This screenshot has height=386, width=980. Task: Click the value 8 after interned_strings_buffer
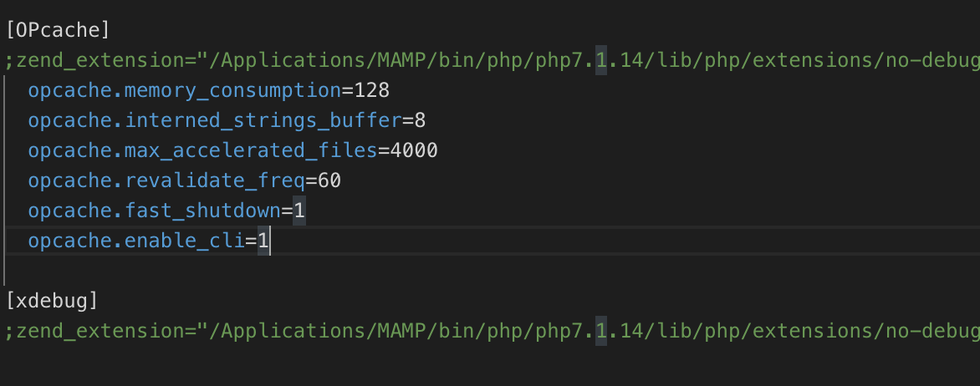tap(420, 121)
